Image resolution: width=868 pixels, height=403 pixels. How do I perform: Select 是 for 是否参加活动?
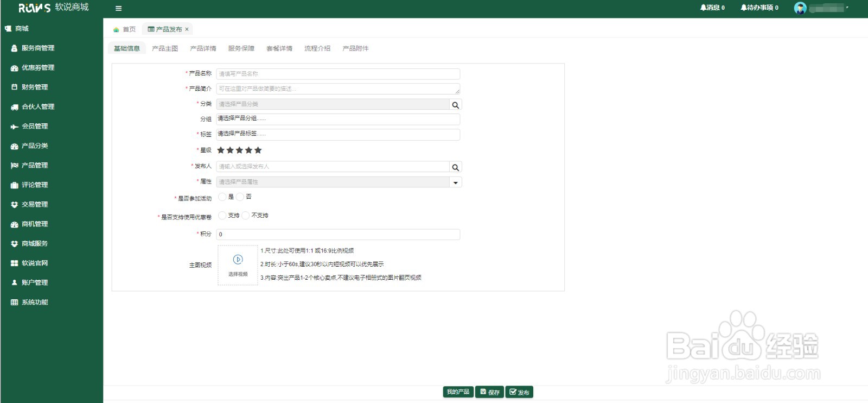click(x=222, y=197)
